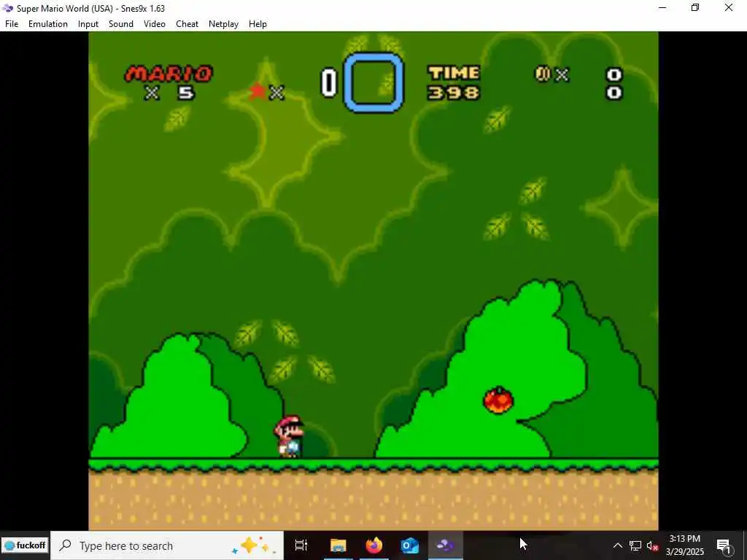This screenshot has height=560, width=747.
Task: Click the blue reserve item box
Action: pyautogui.click(x=373, y=82)
